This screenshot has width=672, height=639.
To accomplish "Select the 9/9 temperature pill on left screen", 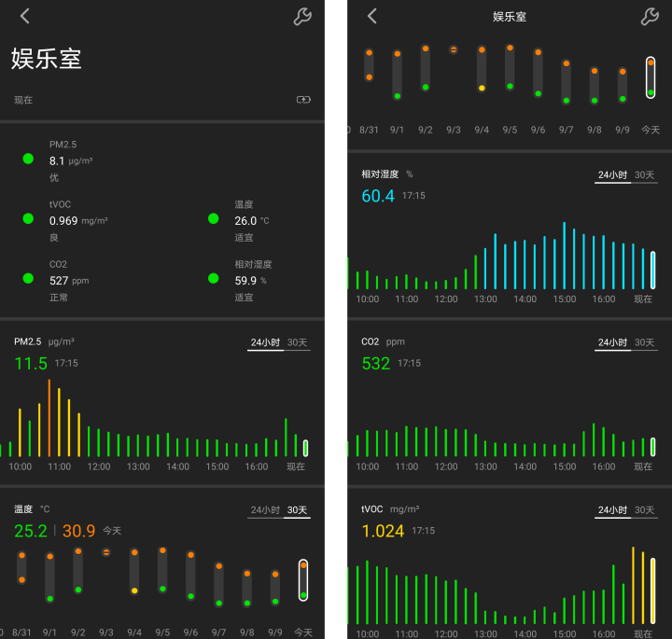I will pos(275,588).
